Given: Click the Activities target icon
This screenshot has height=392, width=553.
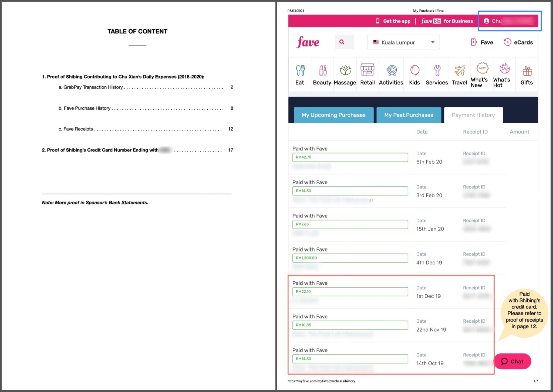Looking at the screenshot, I should click(x=391, y=71).
